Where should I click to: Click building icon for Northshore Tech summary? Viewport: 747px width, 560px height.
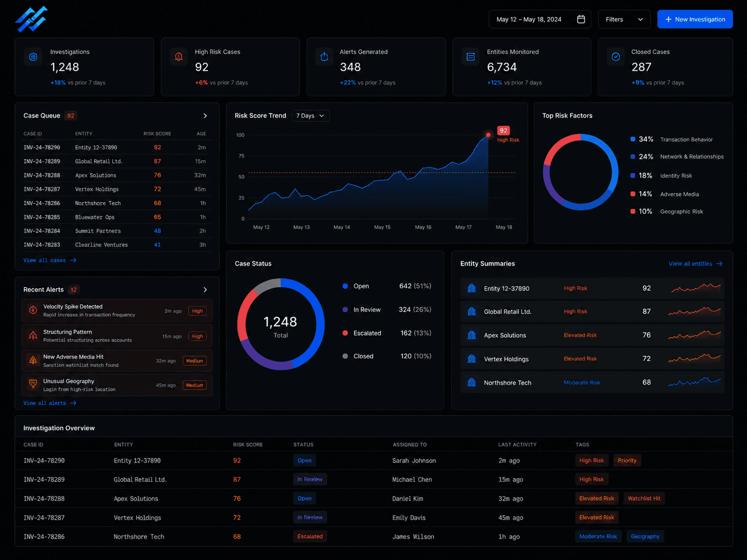(x=472, y=383)
